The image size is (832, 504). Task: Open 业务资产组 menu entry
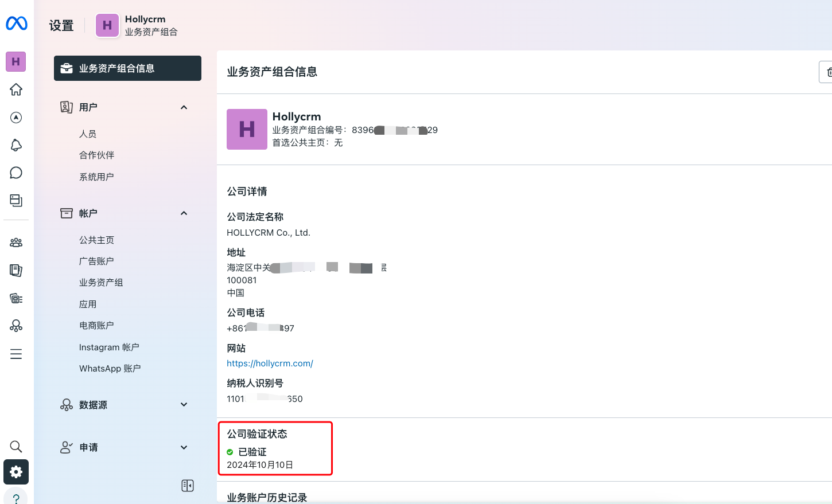[x=101, y=282]
